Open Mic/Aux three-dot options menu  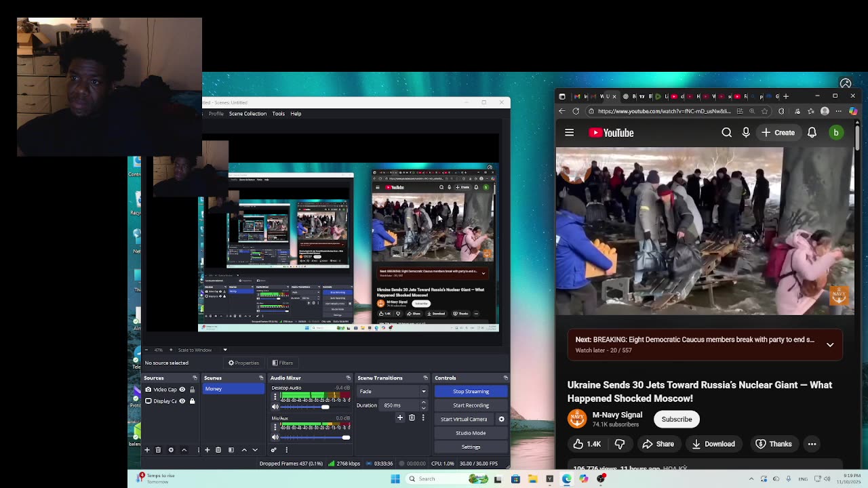275,427
